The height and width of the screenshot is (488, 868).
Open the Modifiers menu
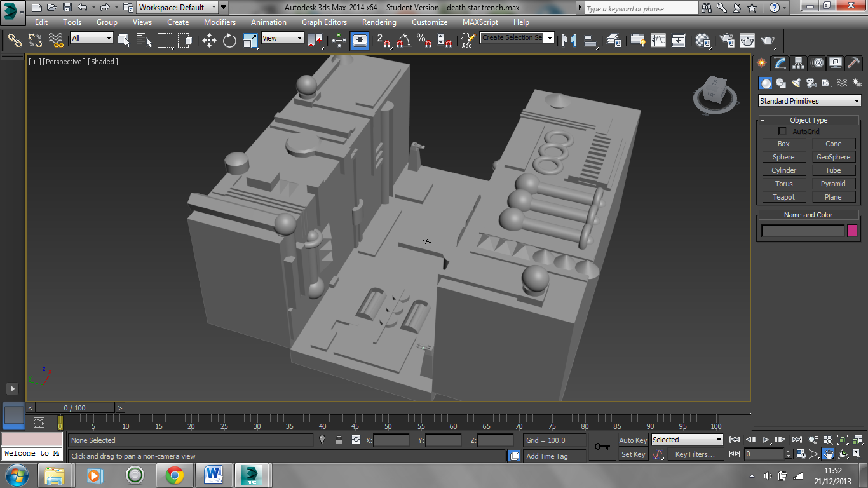219,22
